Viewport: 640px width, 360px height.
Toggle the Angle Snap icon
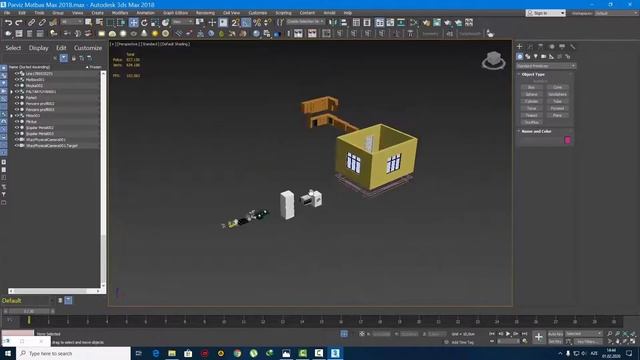[x=246, y=23]
